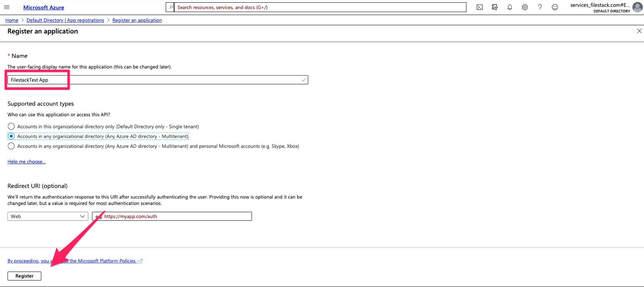Click the Redirect URI (optional) heading
The width and height of the screenshot is (644, 287).
[37, 186]
